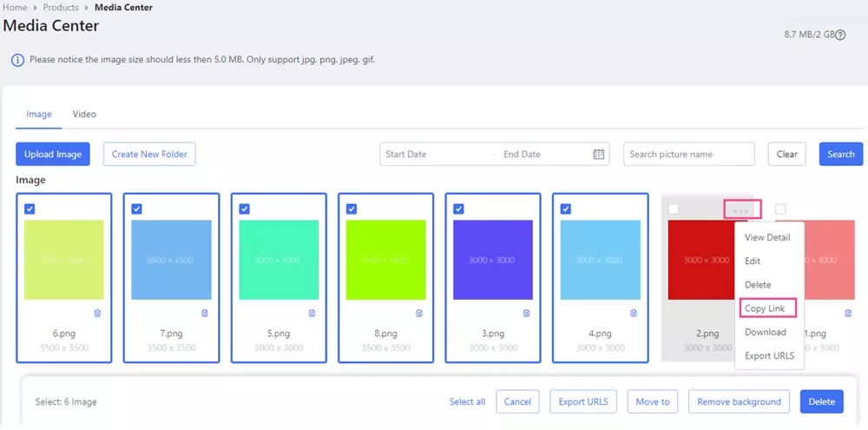Click the purple 3.png thumbnail

click(x=493, y=260)
